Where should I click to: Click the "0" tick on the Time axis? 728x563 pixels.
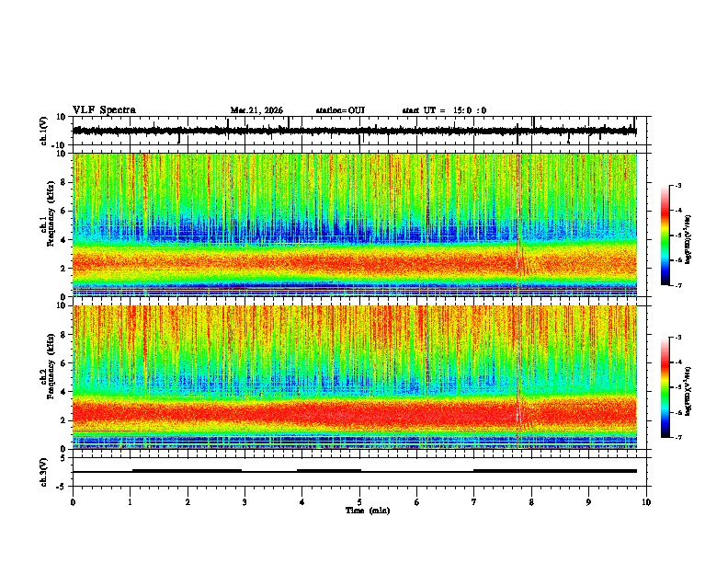coord(73,502)
